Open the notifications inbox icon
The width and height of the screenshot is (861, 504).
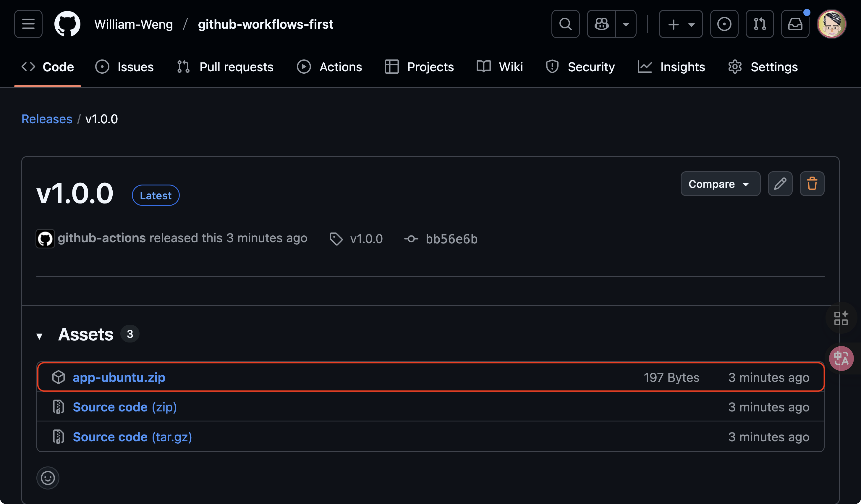click(795, 24)
